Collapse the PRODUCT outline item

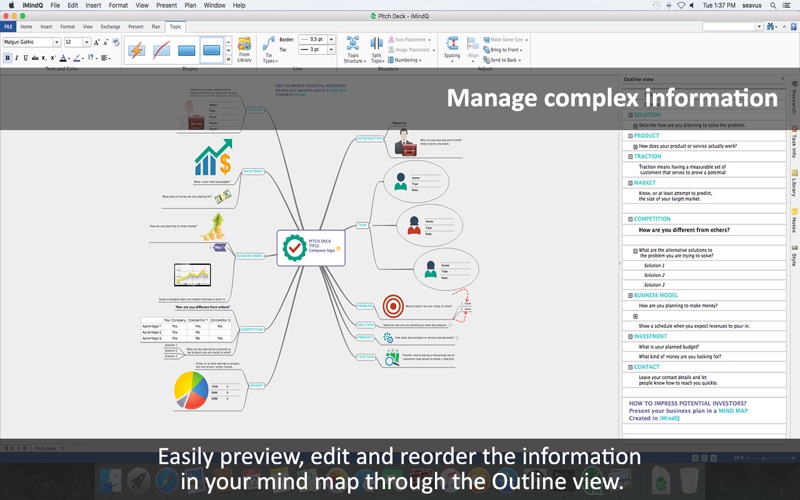click(630, 136)
